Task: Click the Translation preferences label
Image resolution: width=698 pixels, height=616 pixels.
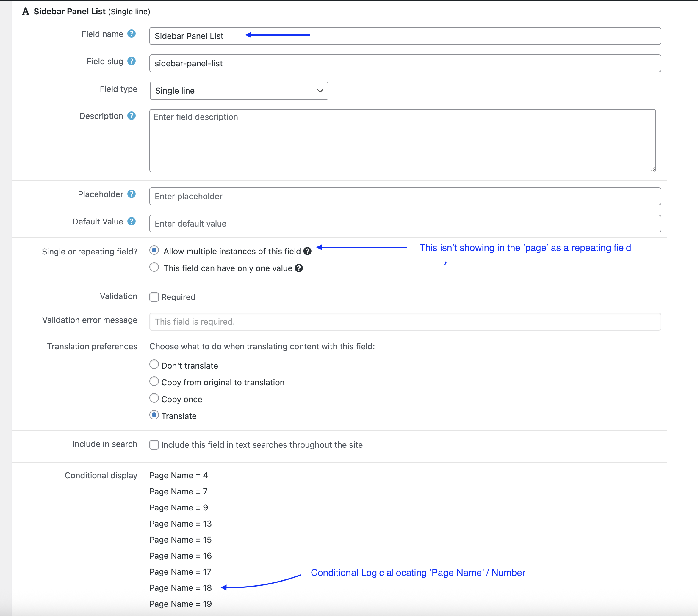Action: [92, 346]
